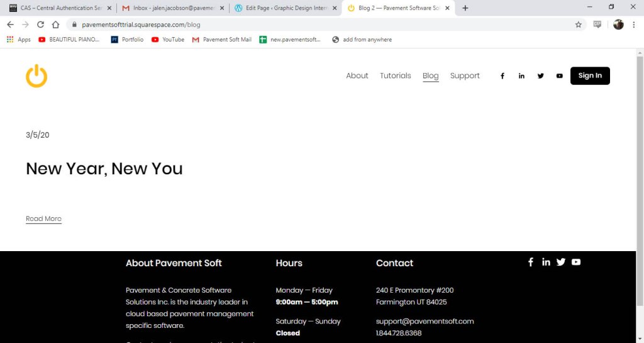The width and height of the screenshot is (644, 343).
Task: Follow the Read More link
Action: [x=43, y=219]
